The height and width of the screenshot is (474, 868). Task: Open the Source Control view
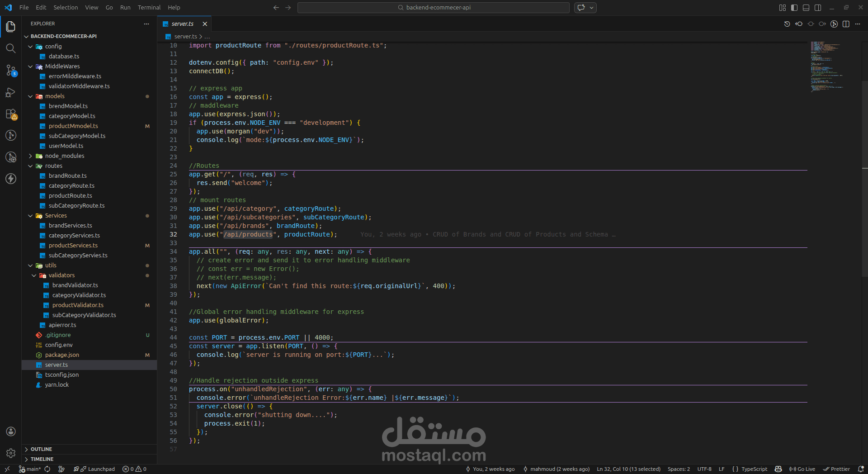click(x=11, y=70)
